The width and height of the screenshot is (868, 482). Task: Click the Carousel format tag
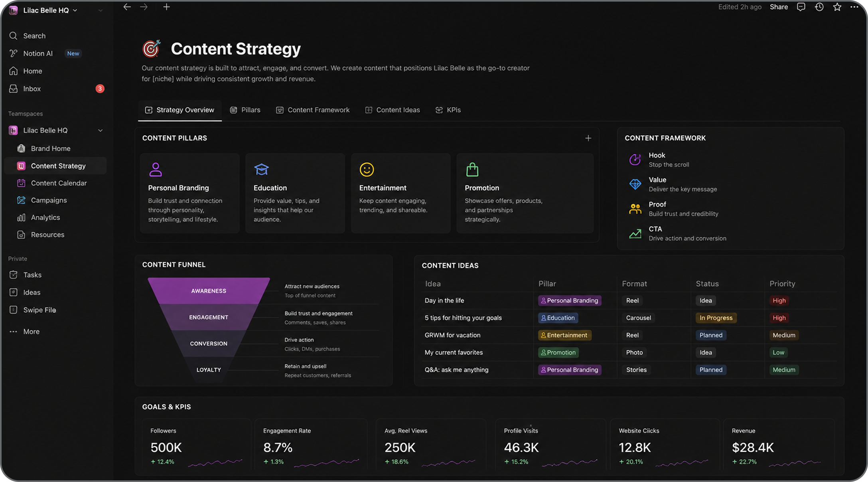click(x=638, y=318)
